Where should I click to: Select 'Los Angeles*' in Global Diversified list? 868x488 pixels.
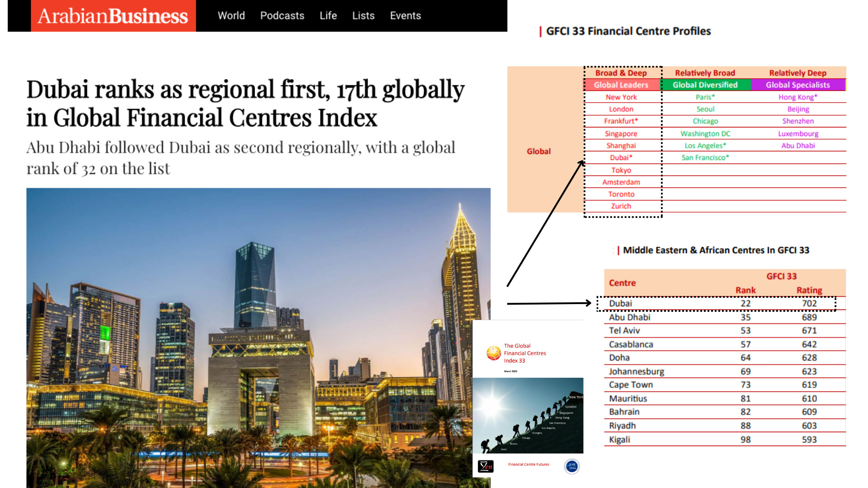[705, 146]
